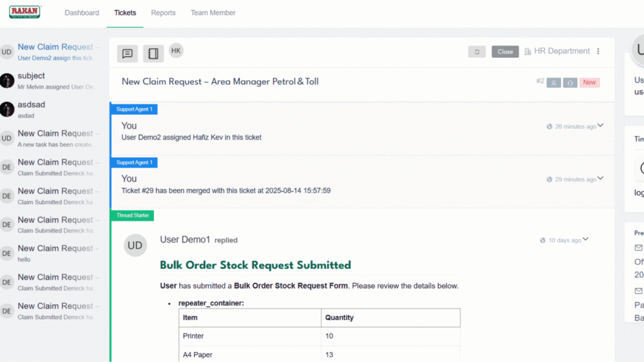Image resolution: width=644 pixels, height=362 pixels.
Task: Click the agent headset icon badge
Action: point(570,82)
